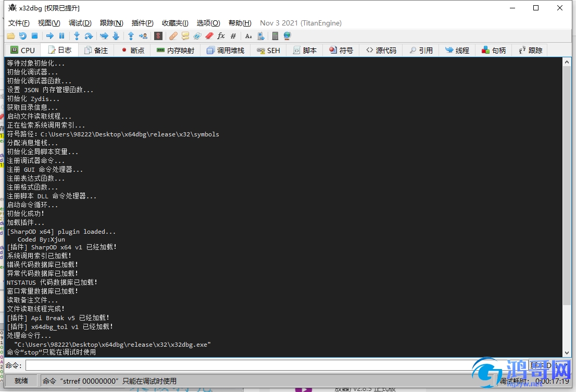Click the 'NTSTATUS 代码数据库已加载' log line
Viewport: 576px width, 392px height.
pyautogui.click(x=52, y=282)
